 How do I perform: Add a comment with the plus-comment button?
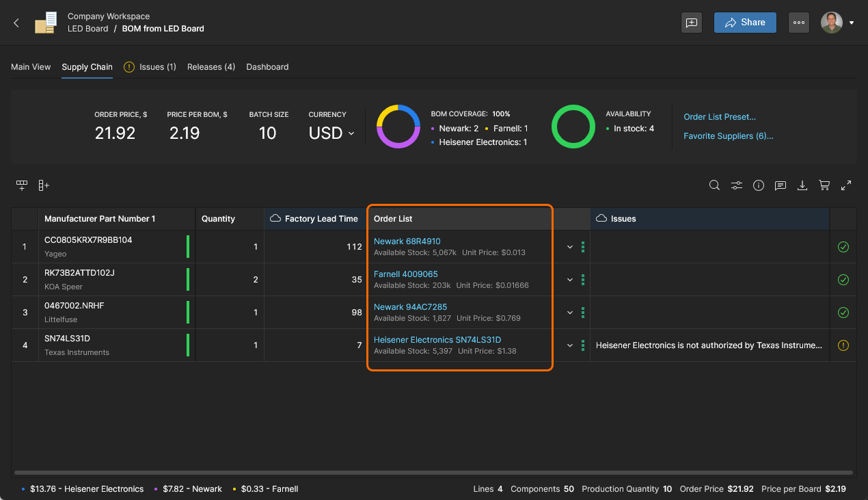click(692, 23)
